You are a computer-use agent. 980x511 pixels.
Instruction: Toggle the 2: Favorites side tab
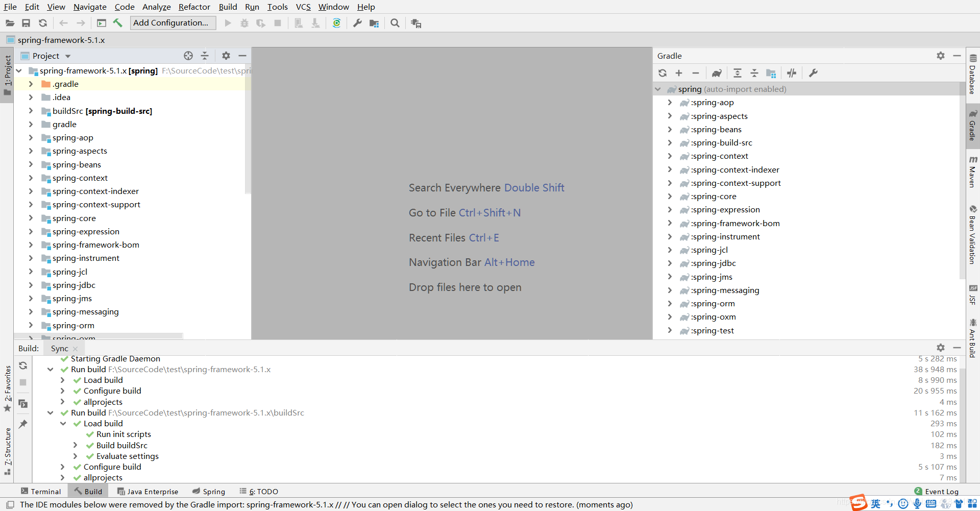pyautogui.click(x=7, y=388)
